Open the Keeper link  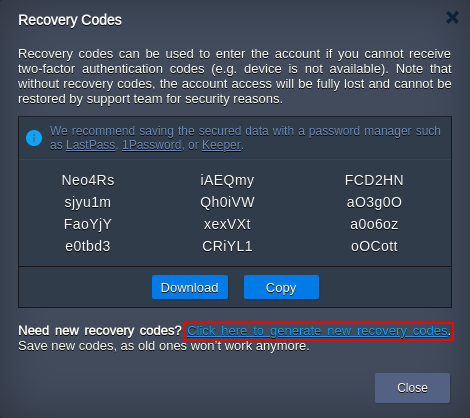click(x=221, y=145)
